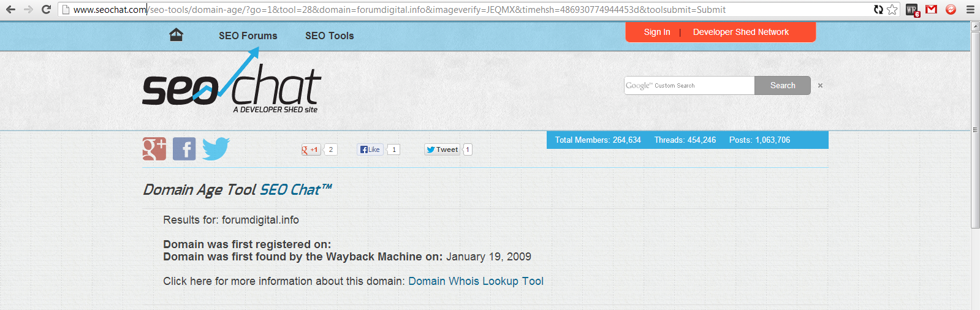The height and width of the screenshot is (310, 980).
Task: Click the seochat logo
Action: pyautogui.click(x=232, y=80)
